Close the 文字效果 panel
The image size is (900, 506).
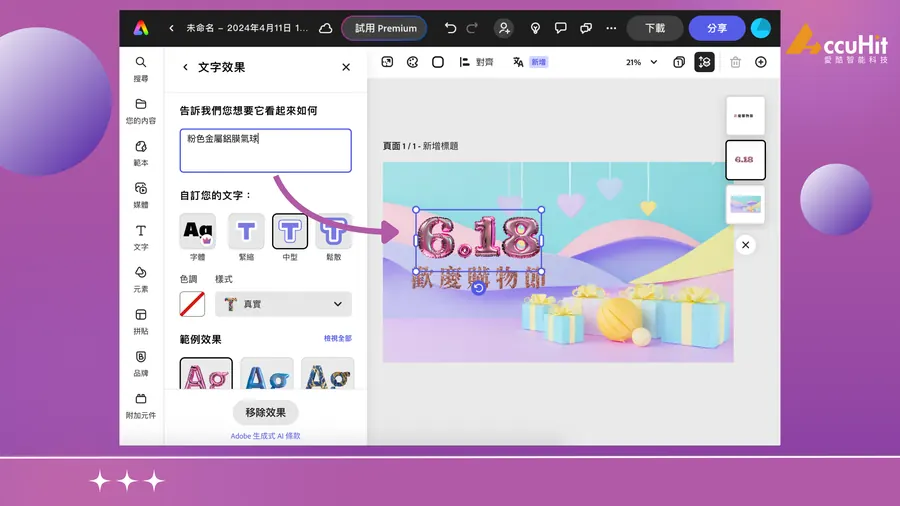[x=346, y=67]
